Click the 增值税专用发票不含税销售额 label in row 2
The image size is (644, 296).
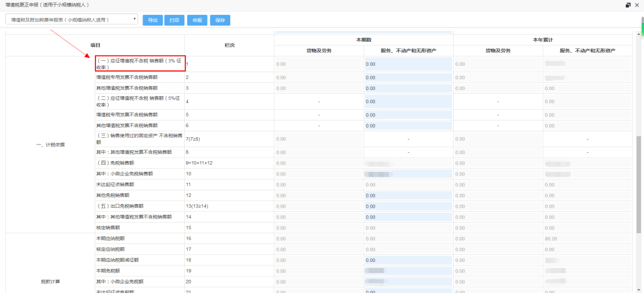pyautogui.click(x=126, y=78)
